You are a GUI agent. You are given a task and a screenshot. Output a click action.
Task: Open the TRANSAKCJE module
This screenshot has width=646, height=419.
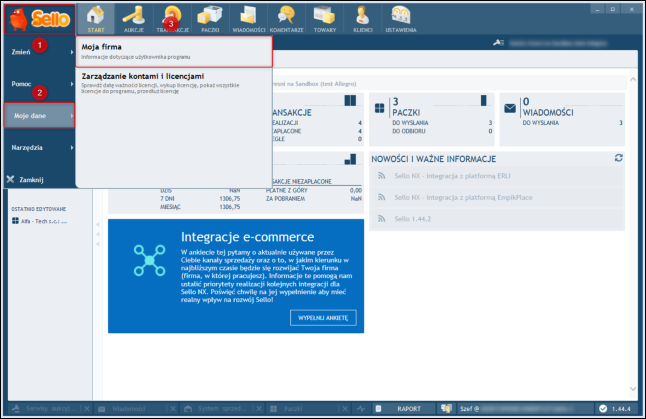tap(172, 19)
